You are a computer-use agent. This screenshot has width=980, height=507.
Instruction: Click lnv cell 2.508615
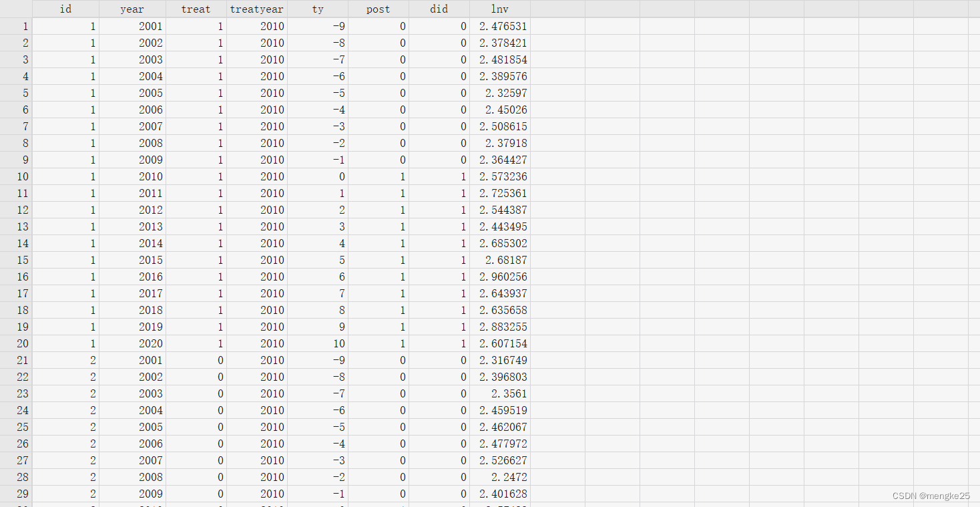[500, 126]
